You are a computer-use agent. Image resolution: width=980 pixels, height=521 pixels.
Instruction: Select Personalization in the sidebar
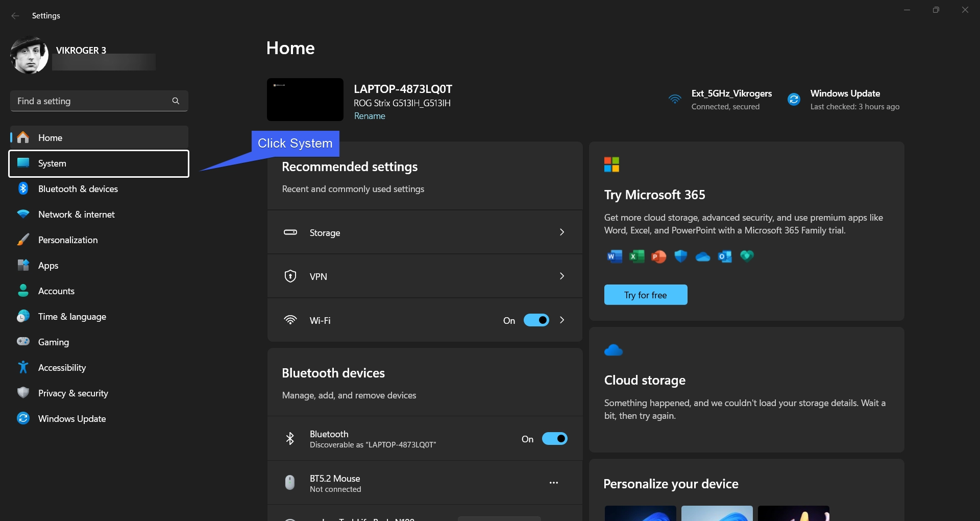point(99,240)
